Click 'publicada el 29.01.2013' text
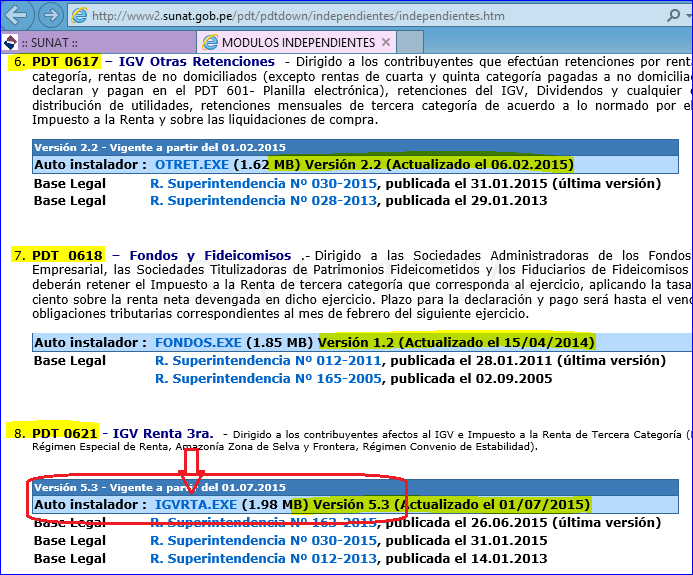Screen dimensions: 693x575 466,201
